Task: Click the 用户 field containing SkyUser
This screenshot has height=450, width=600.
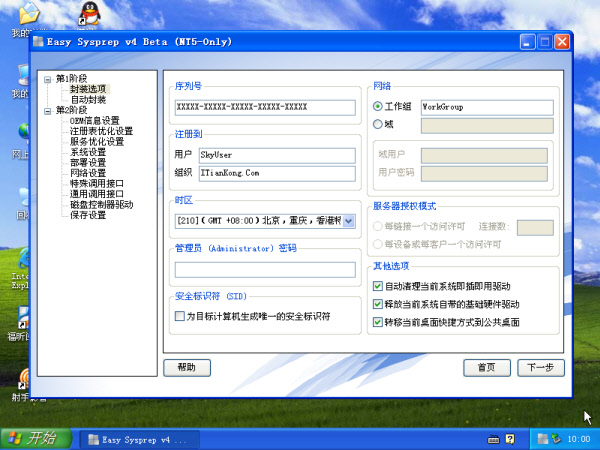Action: coord(277,155)
